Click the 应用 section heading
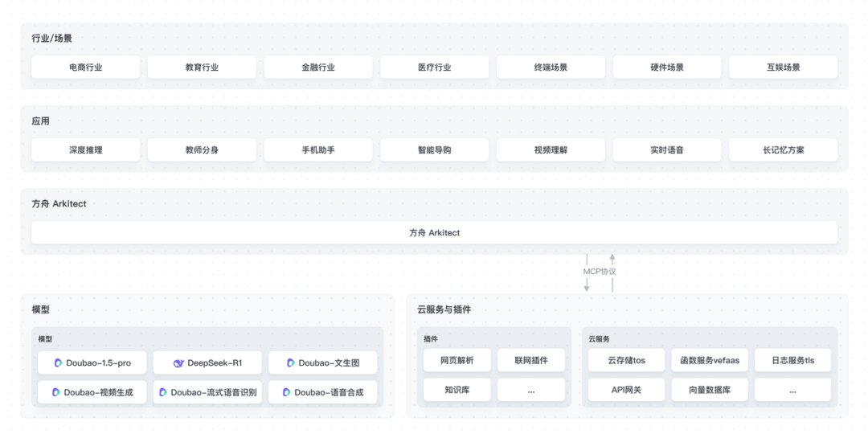This screenshot has width=868, height=434. pyautogui.click(x=40, y=121)
